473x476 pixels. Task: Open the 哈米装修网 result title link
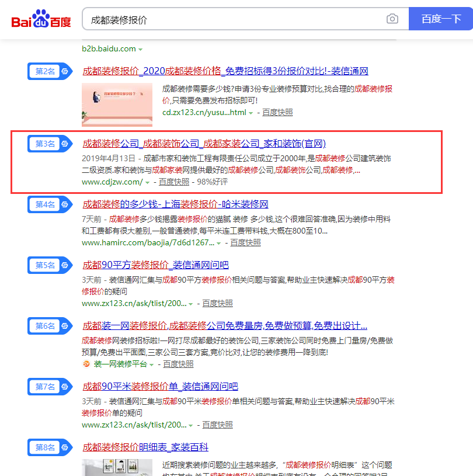click(175, 204)
